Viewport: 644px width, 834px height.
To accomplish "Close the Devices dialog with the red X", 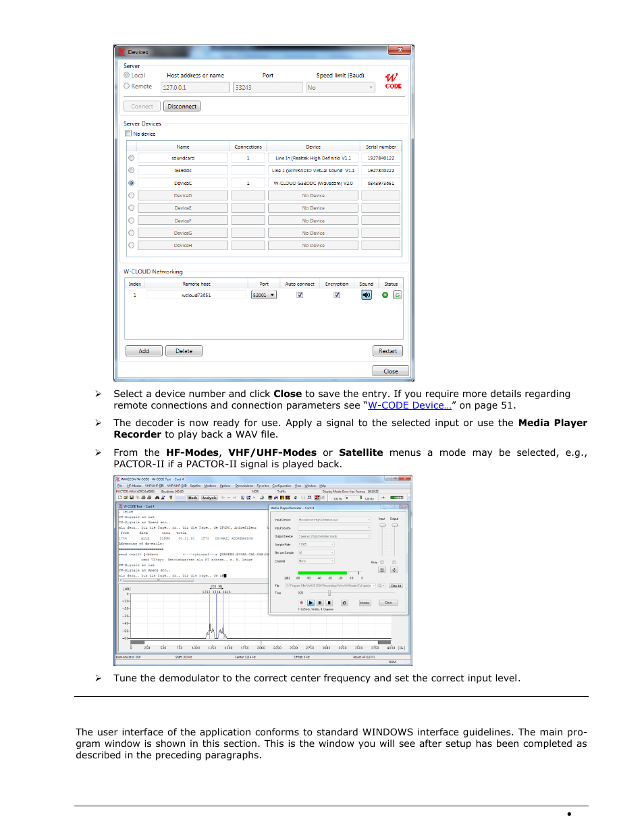I will (400, 50).
